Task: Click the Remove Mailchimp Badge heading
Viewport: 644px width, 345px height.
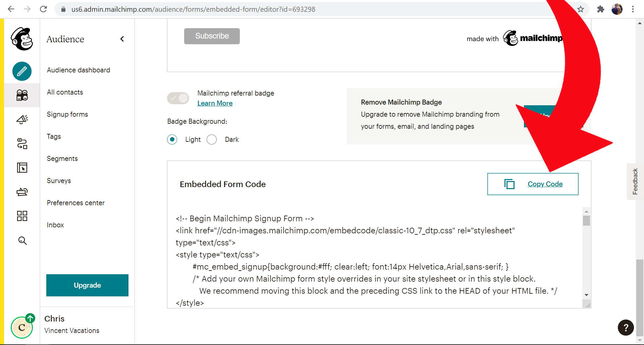Action: [401, 102]
